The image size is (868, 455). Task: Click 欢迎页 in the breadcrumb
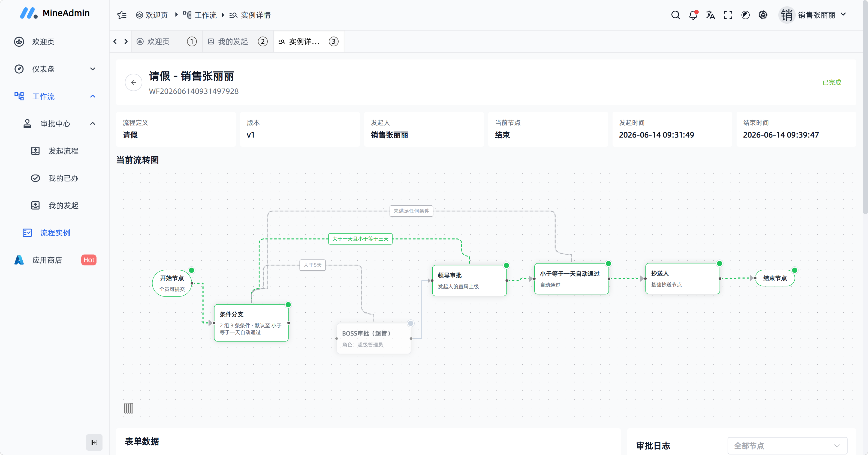[152, 15]
